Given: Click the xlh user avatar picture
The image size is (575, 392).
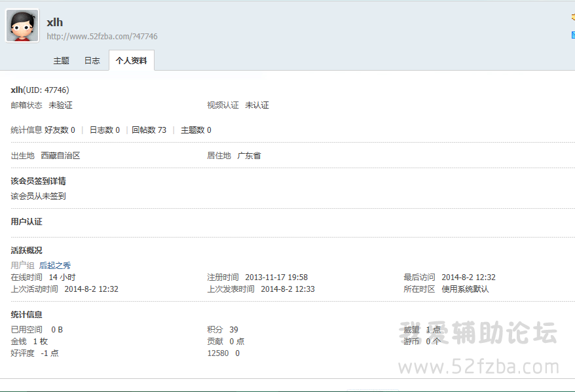Looking at the screenshot, I should (x=22, y=26).
